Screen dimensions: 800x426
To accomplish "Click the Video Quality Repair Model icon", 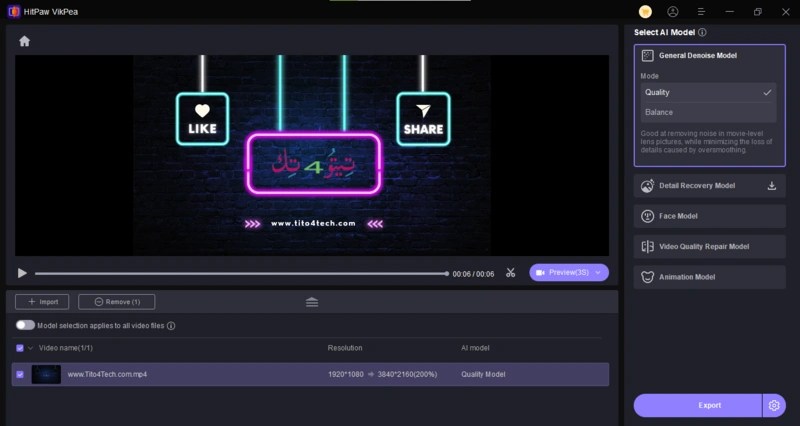I will coord(647,247).
